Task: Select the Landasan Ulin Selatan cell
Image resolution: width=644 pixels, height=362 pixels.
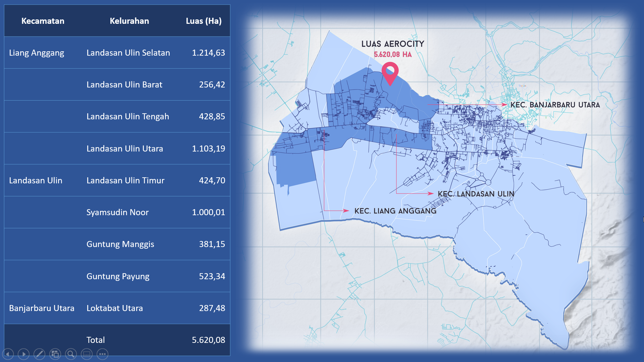Action: (x=128, y=53)
